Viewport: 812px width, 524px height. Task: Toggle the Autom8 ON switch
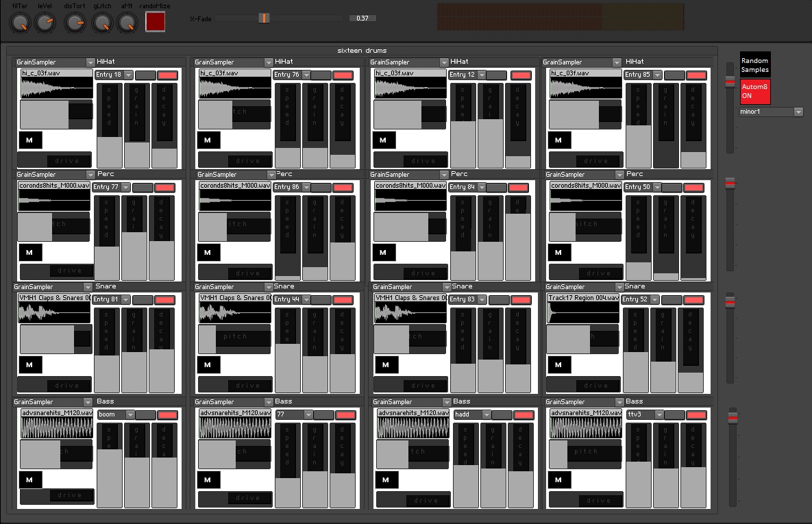point(754,91)
